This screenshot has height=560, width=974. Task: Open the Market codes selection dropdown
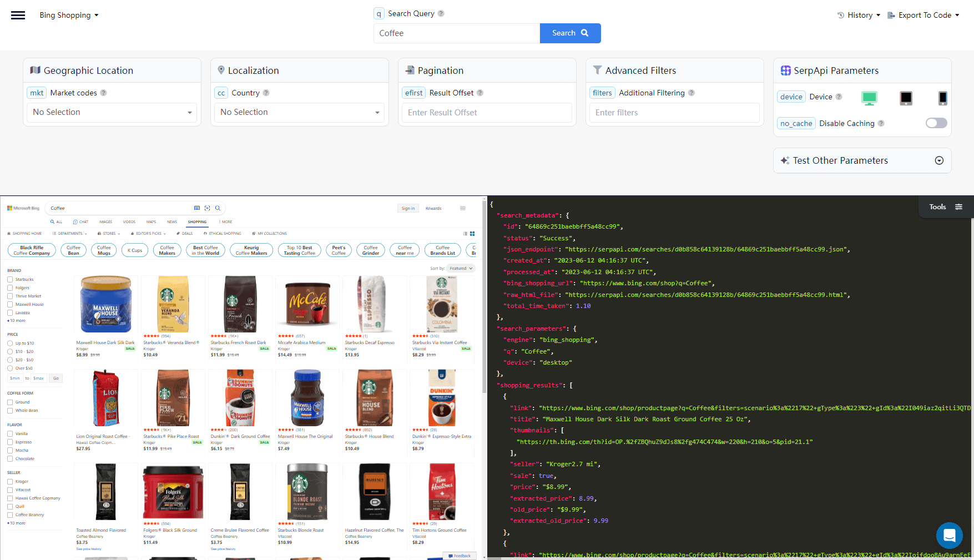111,112
